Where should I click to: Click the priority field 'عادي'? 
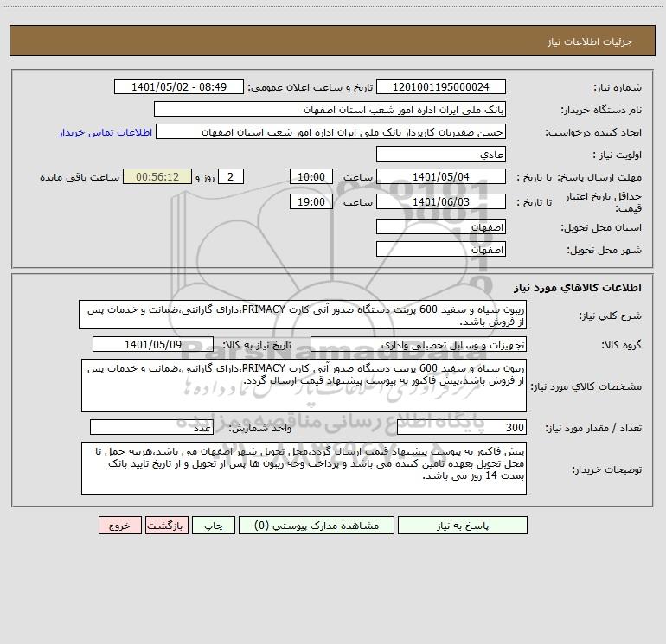441,154
